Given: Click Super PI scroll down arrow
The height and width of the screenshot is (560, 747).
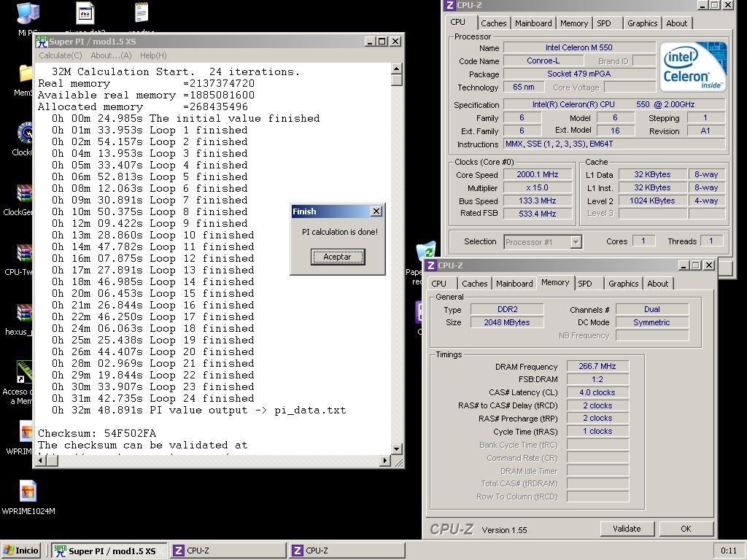Looking at the screenshot, I should coord(396,448).
